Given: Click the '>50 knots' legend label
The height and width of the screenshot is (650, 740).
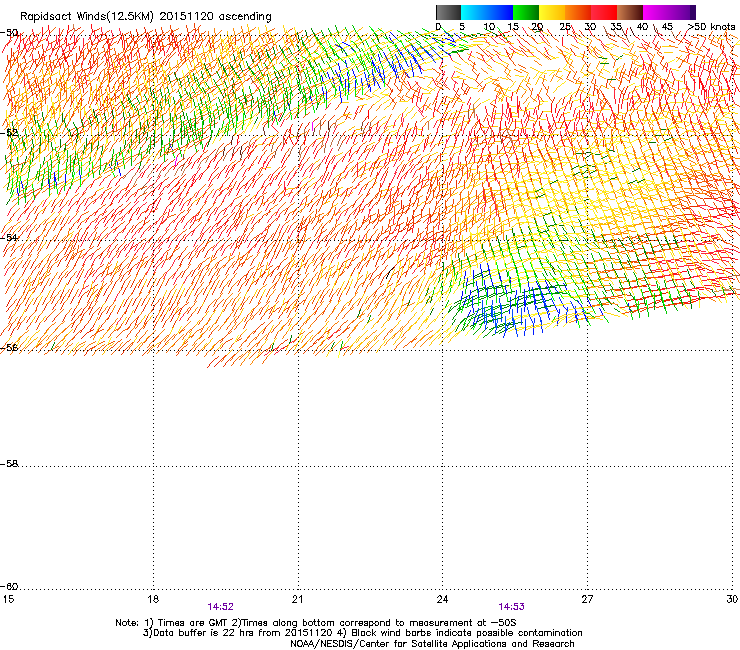Looking at the screenshot, I should 711,27.
